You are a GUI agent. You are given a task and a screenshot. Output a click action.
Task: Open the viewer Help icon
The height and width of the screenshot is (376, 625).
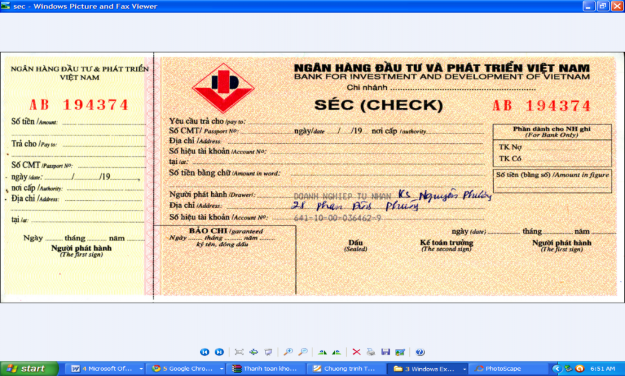pos(420,352)
